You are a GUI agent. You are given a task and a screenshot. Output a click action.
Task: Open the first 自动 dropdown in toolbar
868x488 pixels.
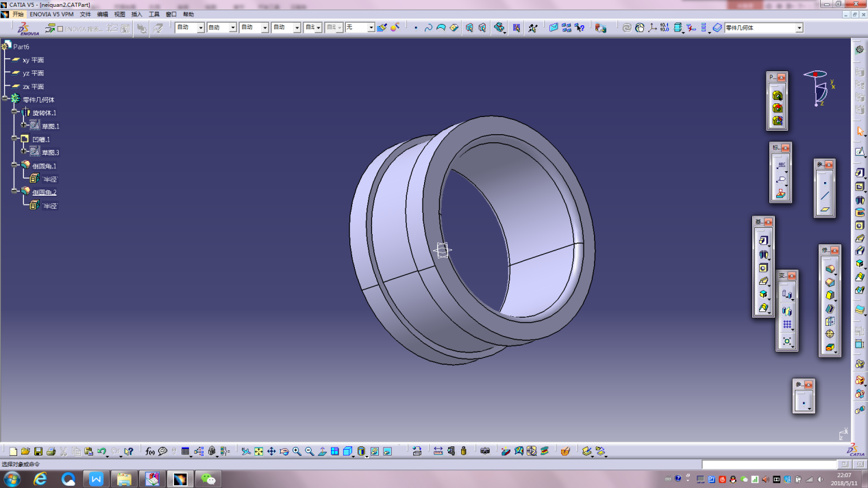pyautogui.click(x=201, y=28)
